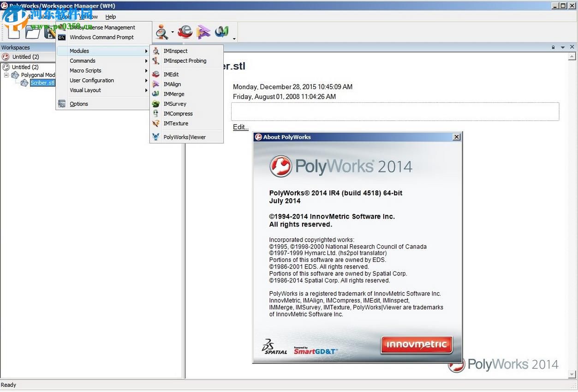Expand the Macro Scripts submenu
This screenshot has width=578, height=392.
104,71
